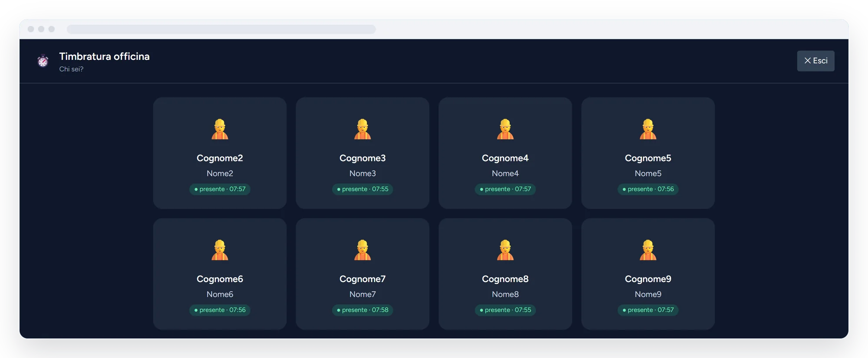
Task: Click the Timbratura officina title
Action: [x=104, y=56]
